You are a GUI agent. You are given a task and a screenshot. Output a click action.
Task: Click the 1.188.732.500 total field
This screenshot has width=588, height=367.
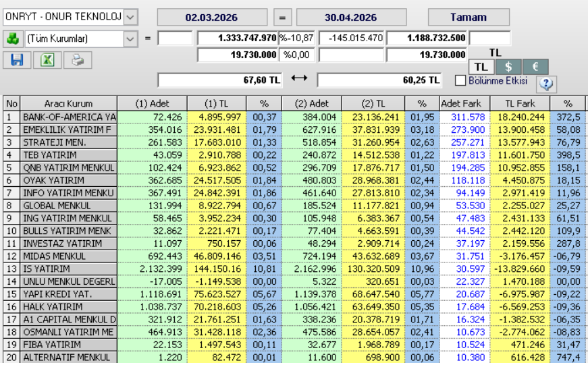tap(427, 38)
